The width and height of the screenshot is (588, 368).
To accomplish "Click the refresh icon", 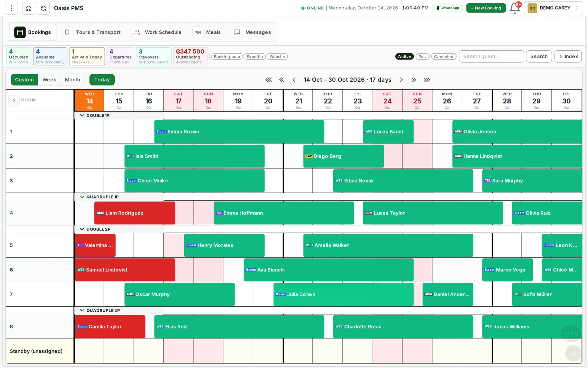I will 43,8.
